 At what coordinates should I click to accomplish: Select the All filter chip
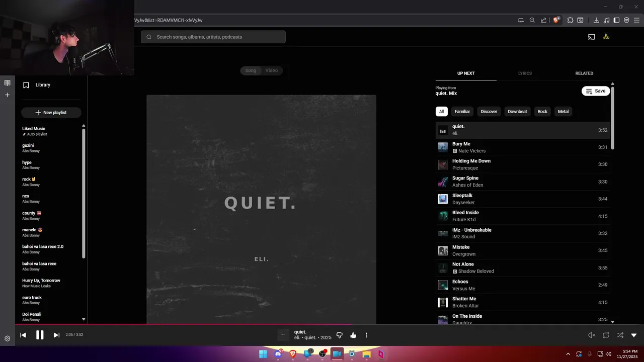click(x=441, y=112)
